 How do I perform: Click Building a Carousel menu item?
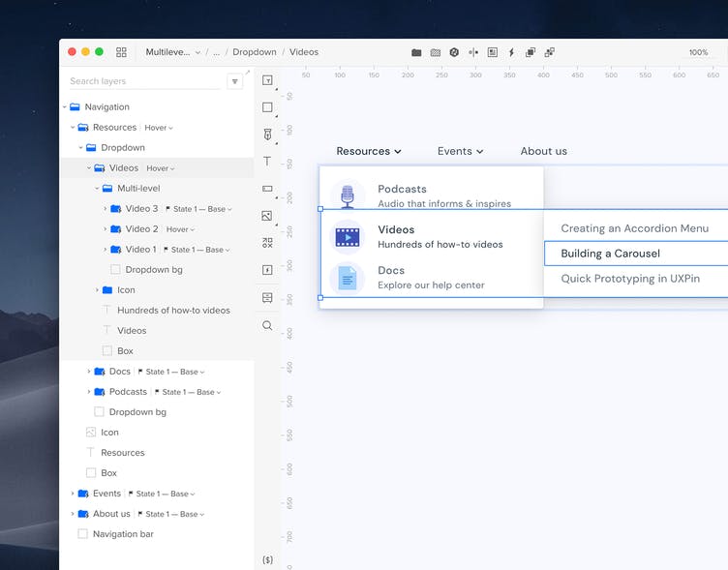(610, 254)
